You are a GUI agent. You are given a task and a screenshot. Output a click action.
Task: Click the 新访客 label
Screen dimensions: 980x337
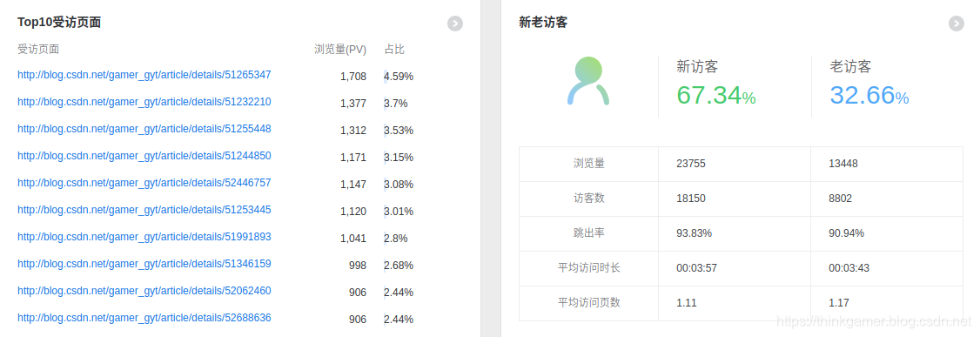click(697, 66)
